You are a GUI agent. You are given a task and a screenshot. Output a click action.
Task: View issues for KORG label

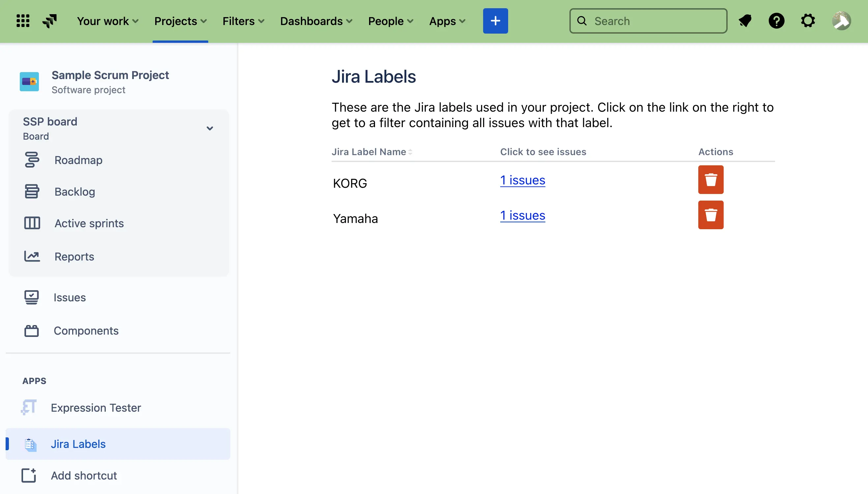coord(522,180)
